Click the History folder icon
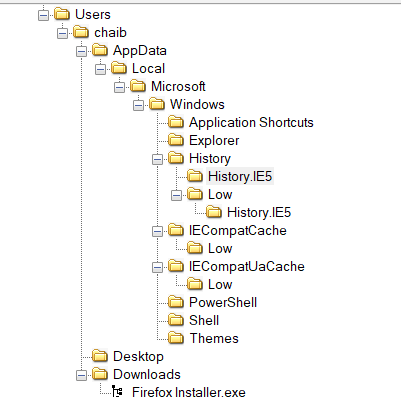 (x=176, y=158)
